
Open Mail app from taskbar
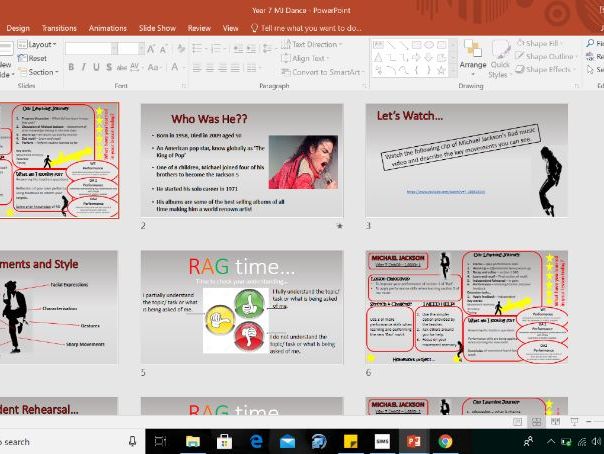(287, 441)
